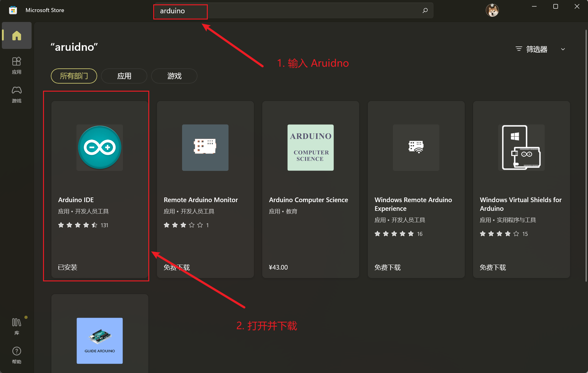Screen dimensions: 588x373
Task: Select the 应用 filter tab
Action: pyautogui.click(x=124, y=76)
